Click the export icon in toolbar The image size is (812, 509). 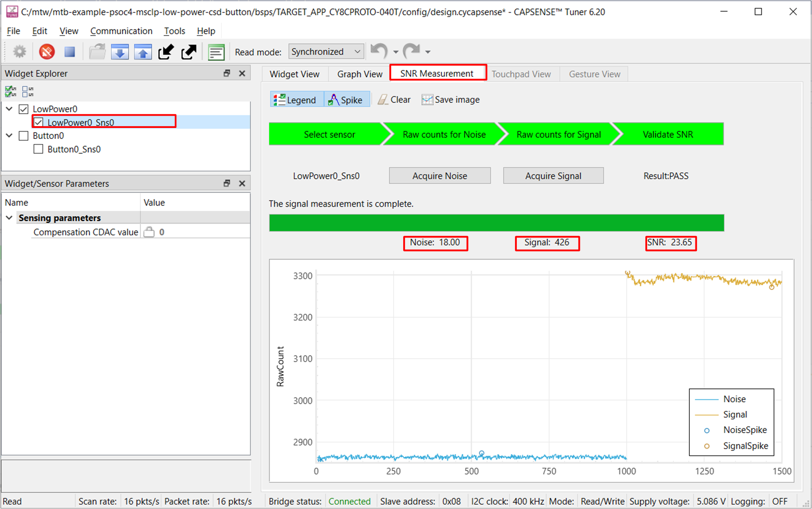[x=189, y=52]
